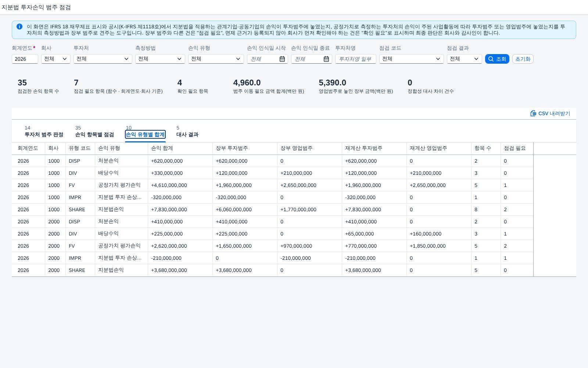
Task: Switch to the 대사 결과 tab
Action: tap(187, 131)
